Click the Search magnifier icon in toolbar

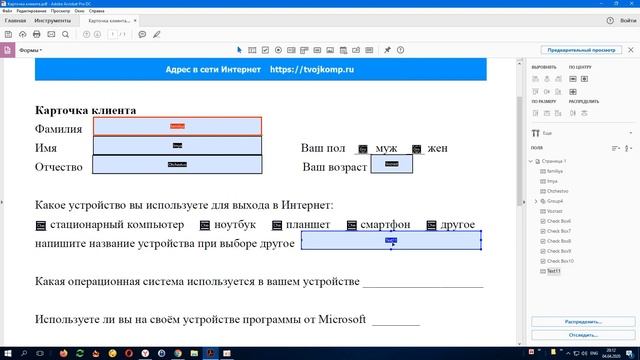coord(65,34)
